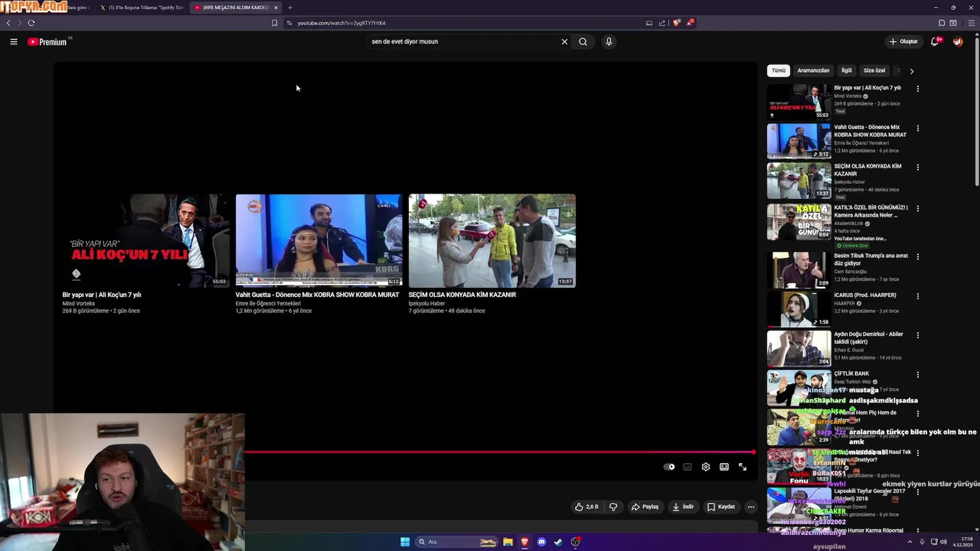Click the Kaydet save button
Screen dimensions: 980x551
pos(721,507)
